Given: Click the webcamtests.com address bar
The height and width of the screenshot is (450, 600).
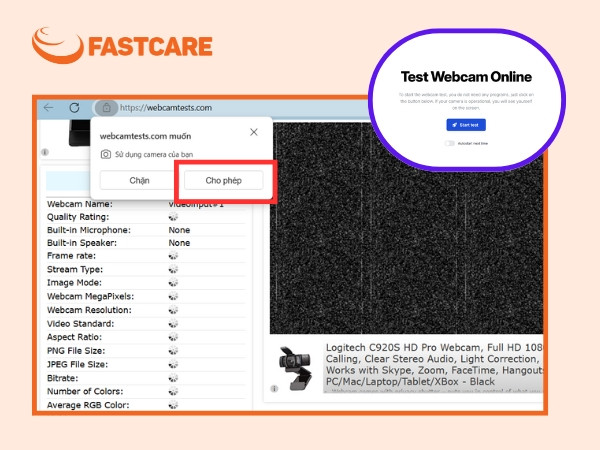Looking at the screenshot, I should click(x=166, y=108).
